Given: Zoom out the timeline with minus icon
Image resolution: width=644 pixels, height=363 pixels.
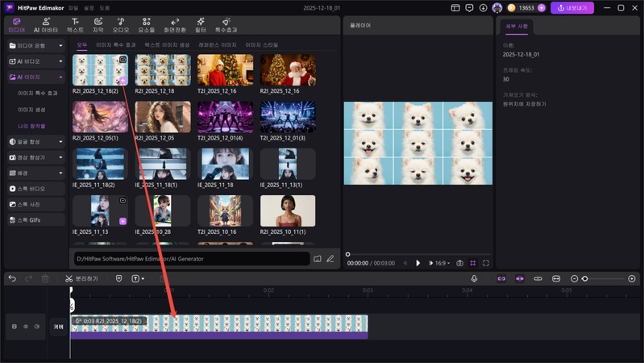Looking at the screenshot, I should click(574, 279).
